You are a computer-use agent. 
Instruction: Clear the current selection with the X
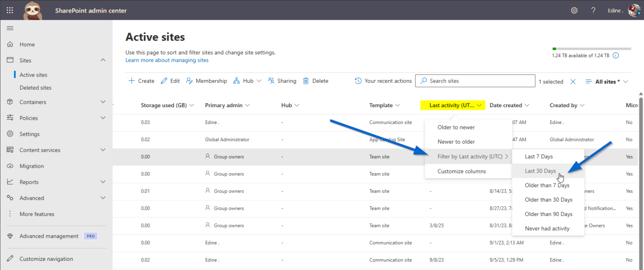[x=573, y=81]
